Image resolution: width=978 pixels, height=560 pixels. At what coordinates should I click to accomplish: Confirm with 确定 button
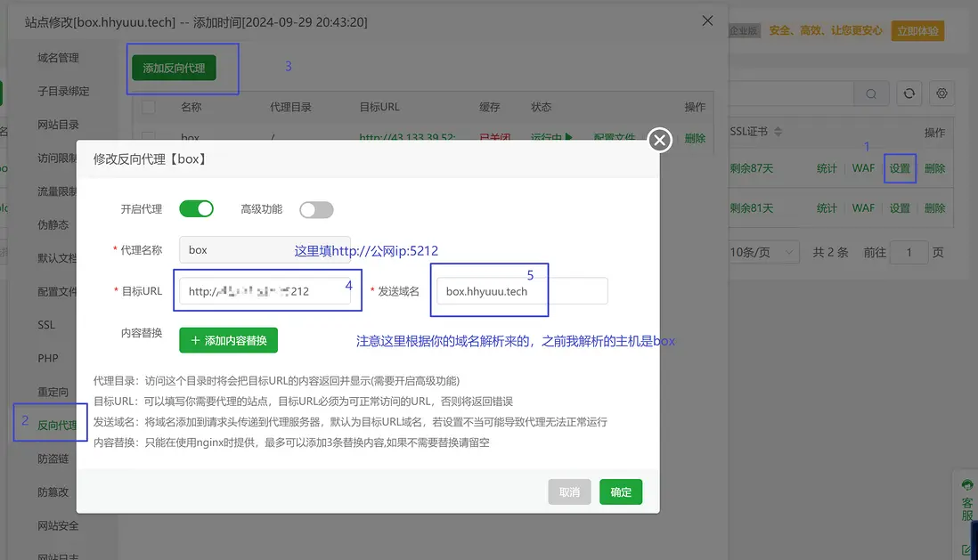pos(621,492)
